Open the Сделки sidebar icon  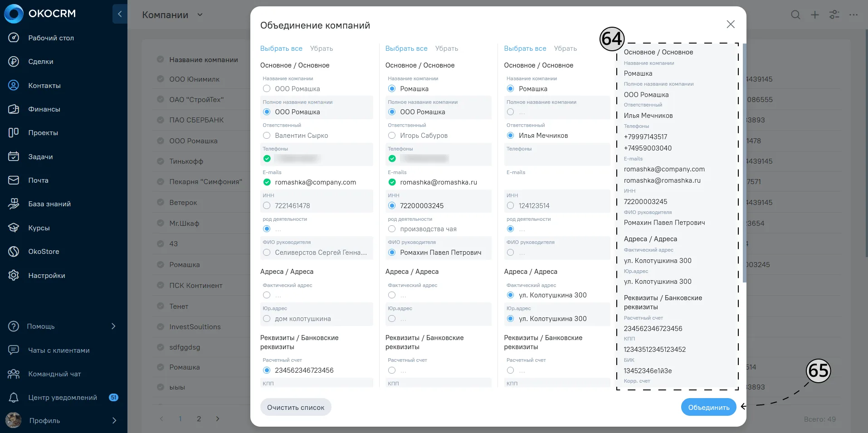coord(14,62)
